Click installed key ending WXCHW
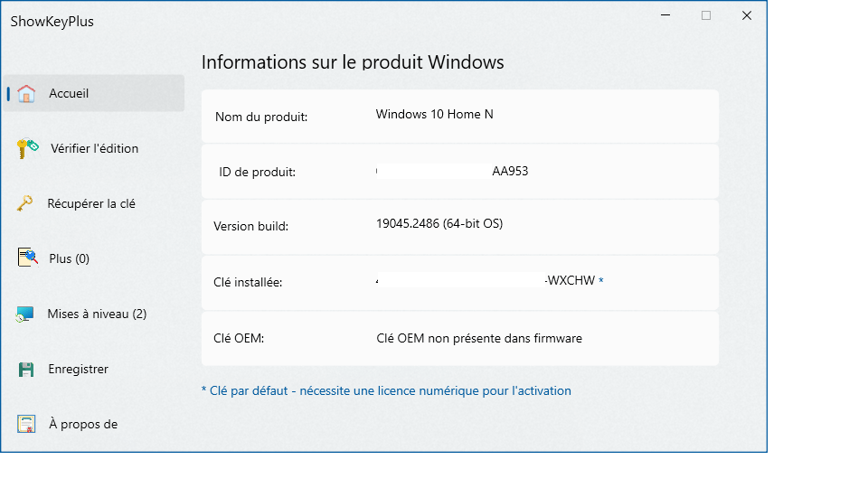The image size is (868, 488). 486,280
